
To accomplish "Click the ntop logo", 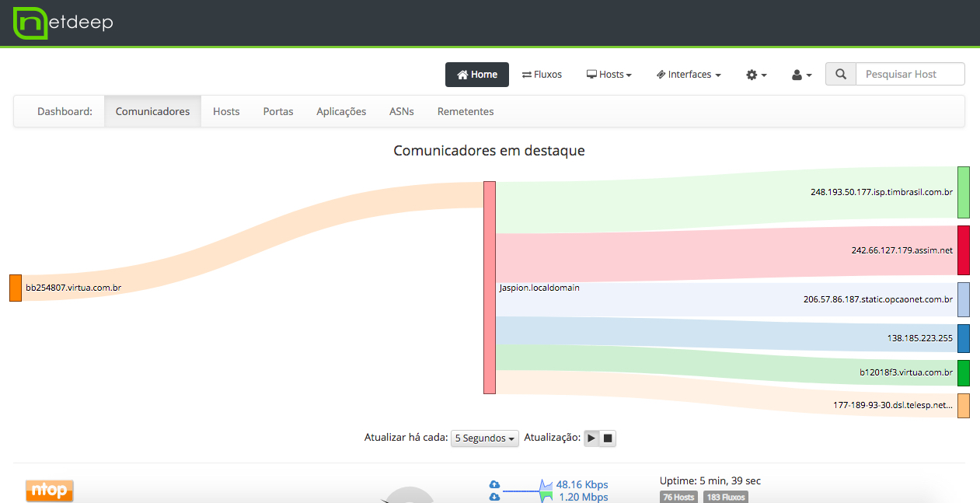I will (50, 490).
